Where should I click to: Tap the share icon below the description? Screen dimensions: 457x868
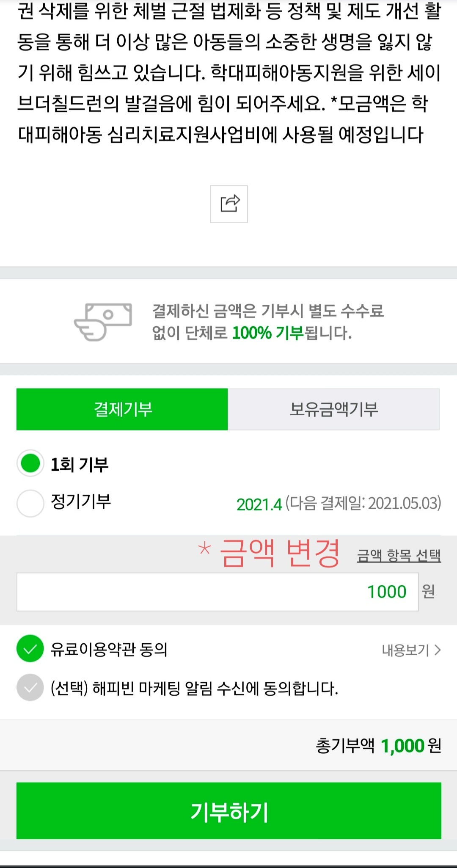(229, 204)
